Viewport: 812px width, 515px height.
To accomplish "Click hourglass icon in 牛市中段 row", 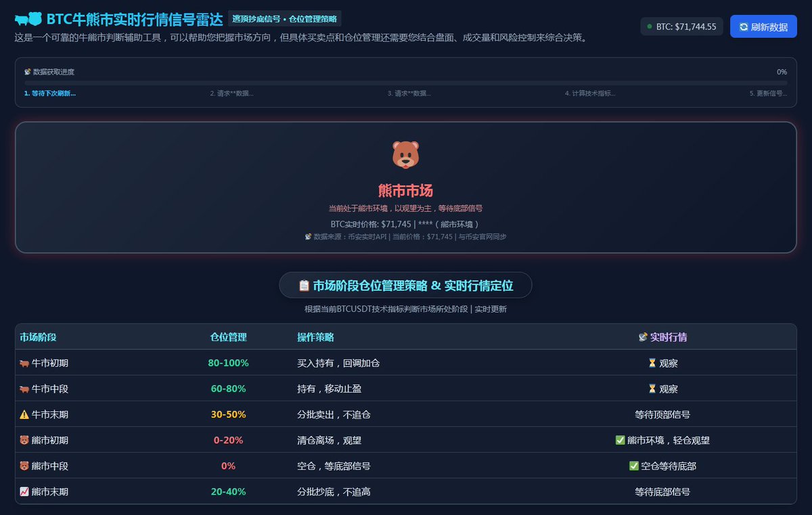I will 652,389.
